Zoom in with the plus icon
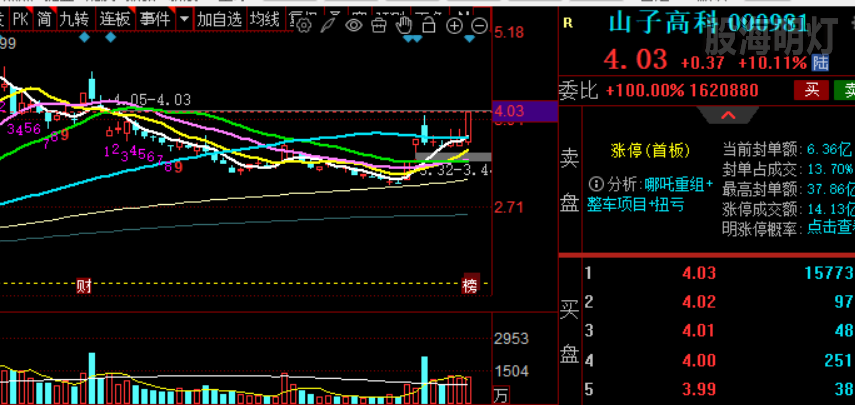The height and width of the screenshot is (405, 855). pos(455,24)
